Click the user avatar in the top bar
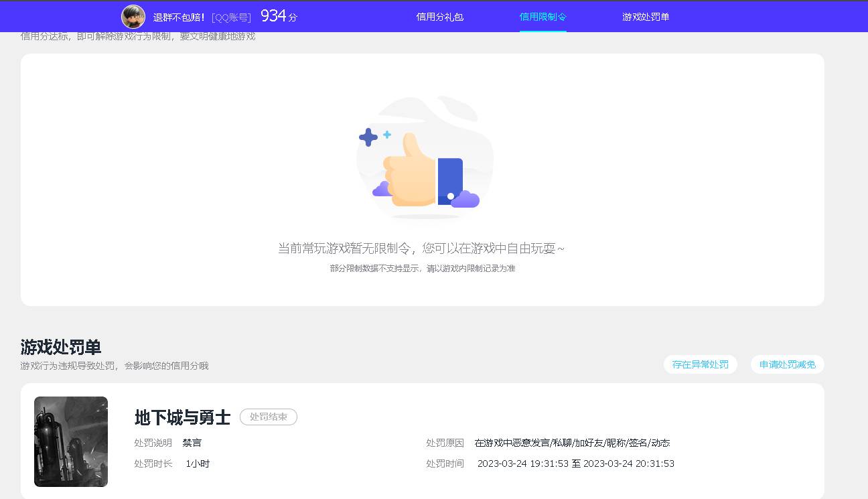The height and width of the screenshot is (499, 868). 133,17
